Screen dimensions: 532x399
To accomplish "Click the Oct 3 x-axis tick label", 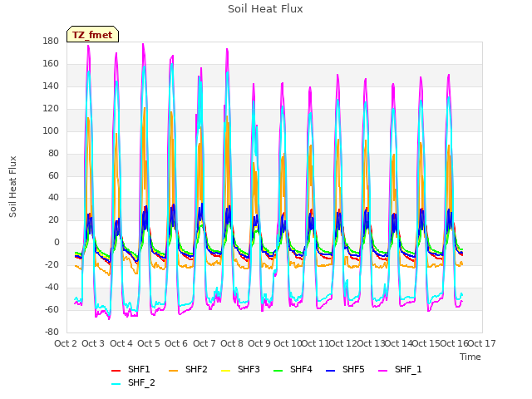I will (93, 343).
